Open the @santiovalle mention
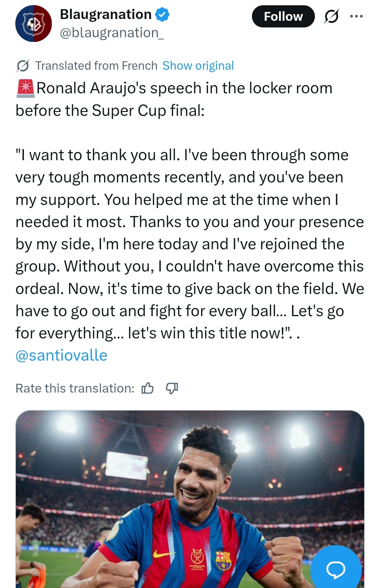 61,355
